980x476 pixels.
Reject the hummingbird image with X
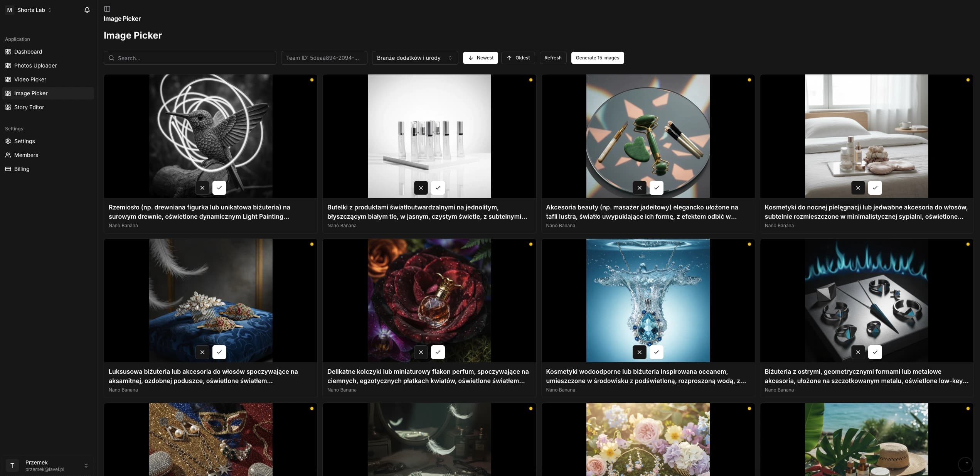(x=202, y=188)
